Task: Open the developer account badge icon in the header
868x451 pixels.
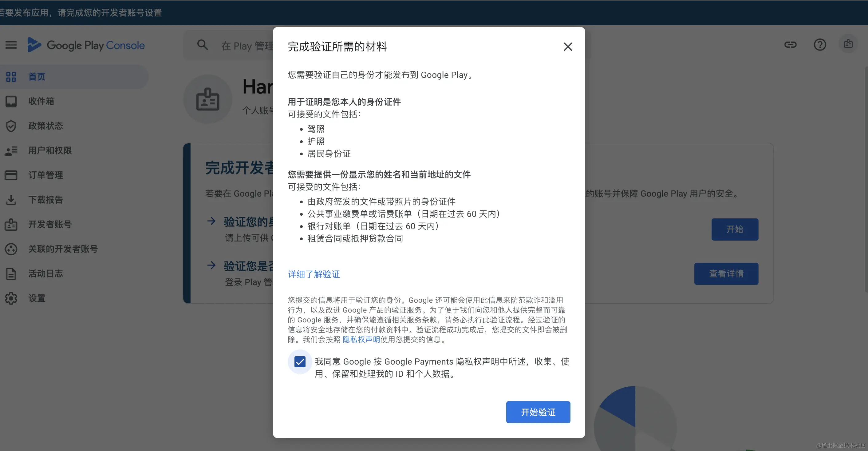Action: [x=848, y=44]
